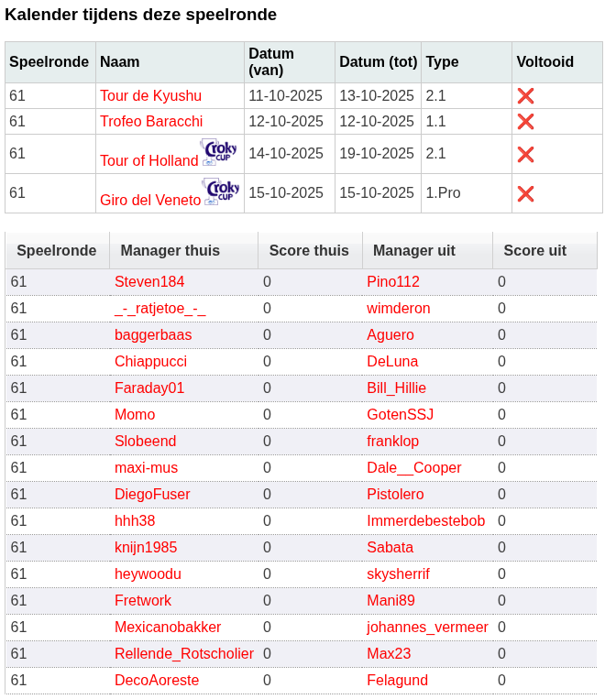Click the Manager thuis column header

coord(170,251)
